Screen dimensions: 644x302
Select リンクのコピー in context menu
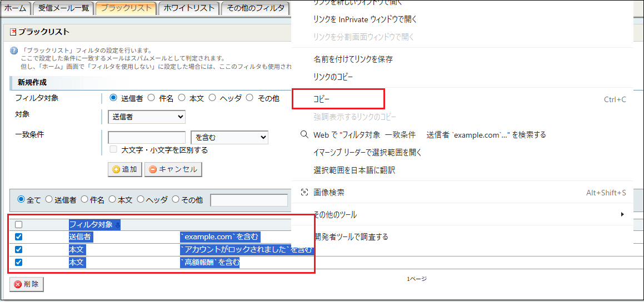pyautogui.click(x=333, y=77)
